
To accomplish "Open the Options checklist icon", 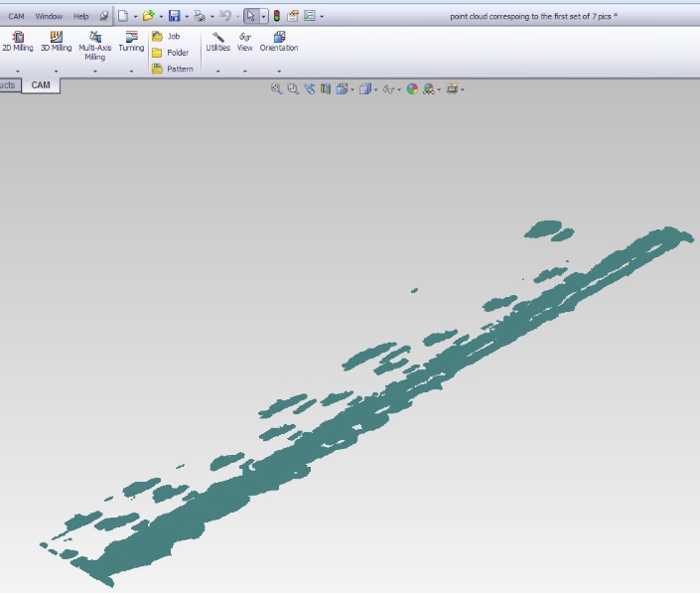I will (310, 16).
